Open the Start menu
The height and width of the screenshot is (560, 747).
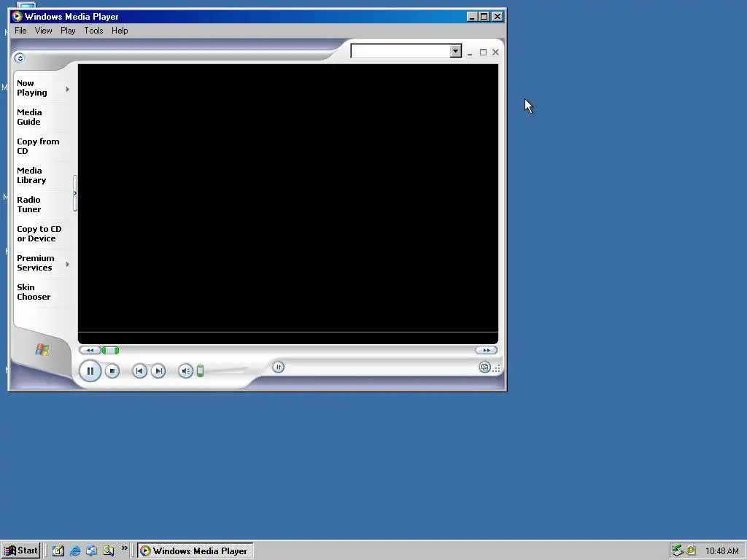pyautogui.click(x=20, y=551)
